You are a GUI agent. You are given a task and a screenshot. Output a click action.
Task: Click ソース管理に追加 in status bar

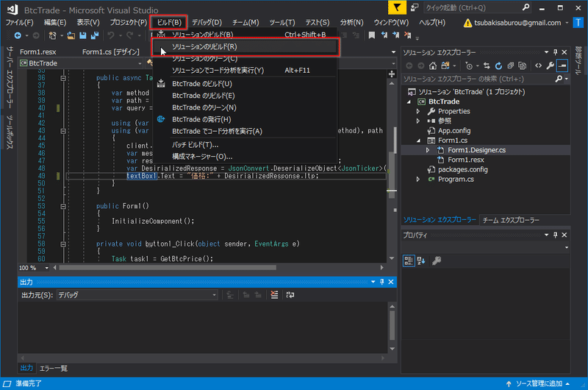[539, 383]
